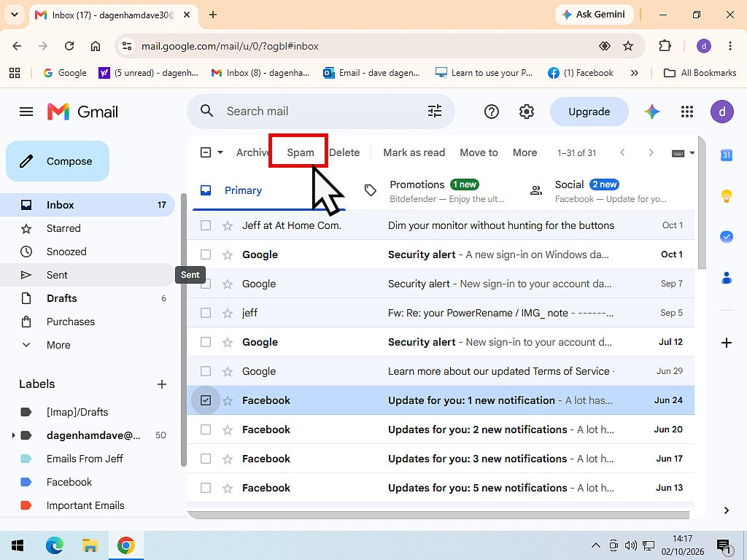
Task: Open the Google account avatar in Gmail header
Action: [x=722, y=112]
